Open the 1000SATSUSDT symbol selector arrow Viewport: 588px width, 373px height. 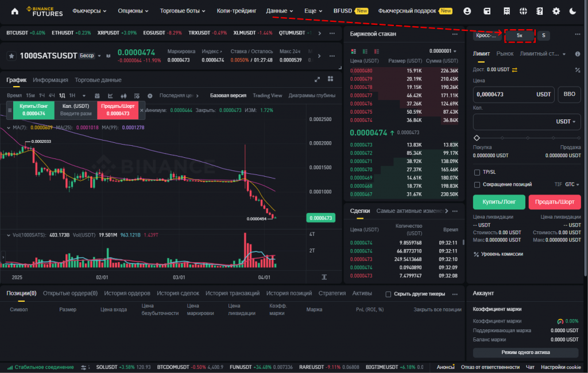click(99, 56)
